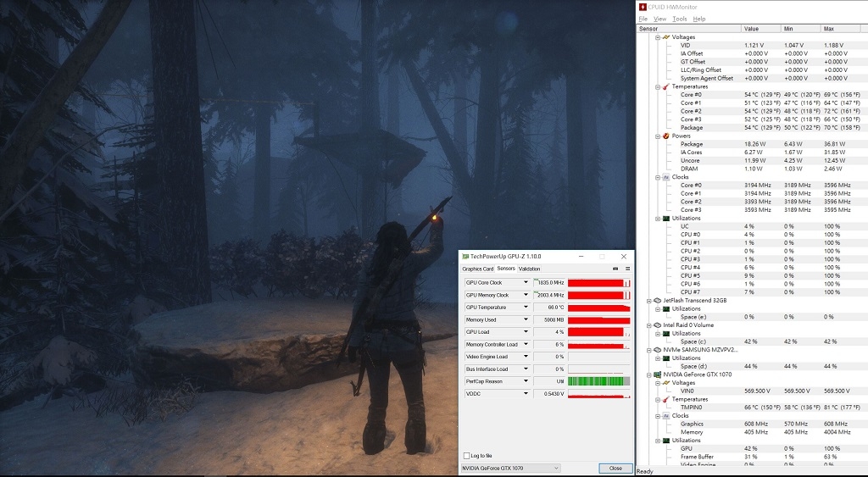Collapse the NVIDIA GeForce GTX 1070 tree node
Image resolution: width=868 pixels, height=477 pixels.
coord(649,375)
